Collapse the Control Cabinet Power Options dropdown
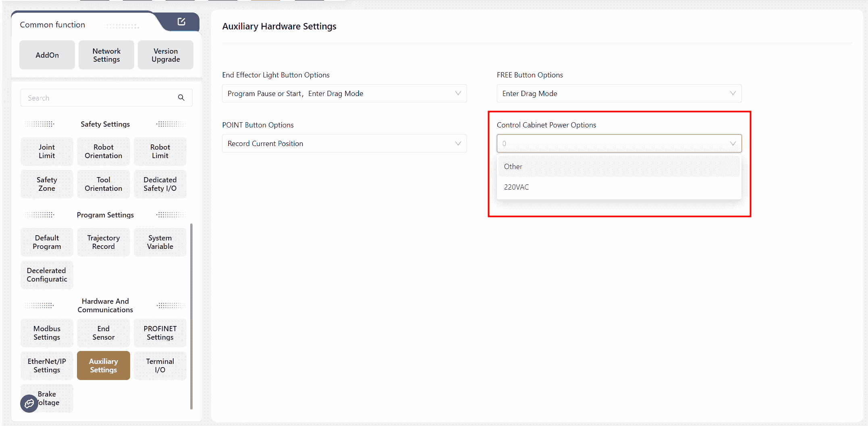The height and width of the screenshot is (426, 868). 732,144
